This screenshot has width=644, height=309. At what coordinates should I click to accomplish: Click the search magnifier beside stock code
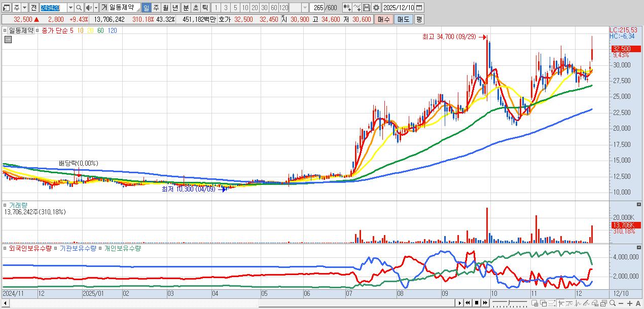pos(79,8)
